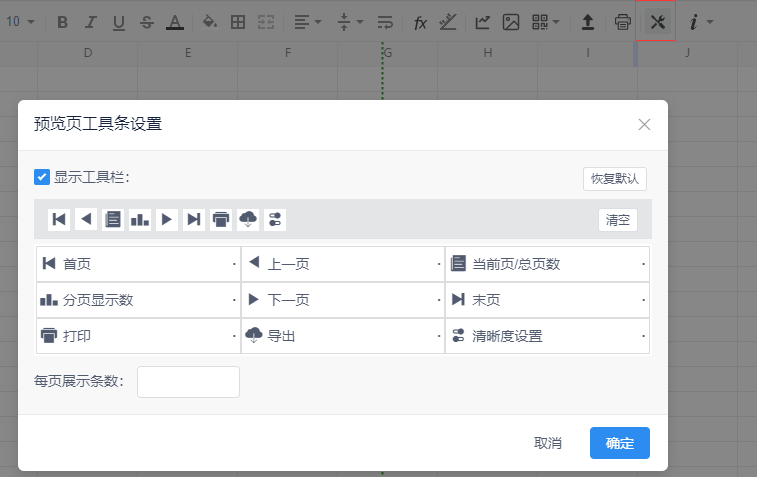Select the 上一页 option tile
The width and height of the screenshot is (757, 477).
tap(343, 264)
